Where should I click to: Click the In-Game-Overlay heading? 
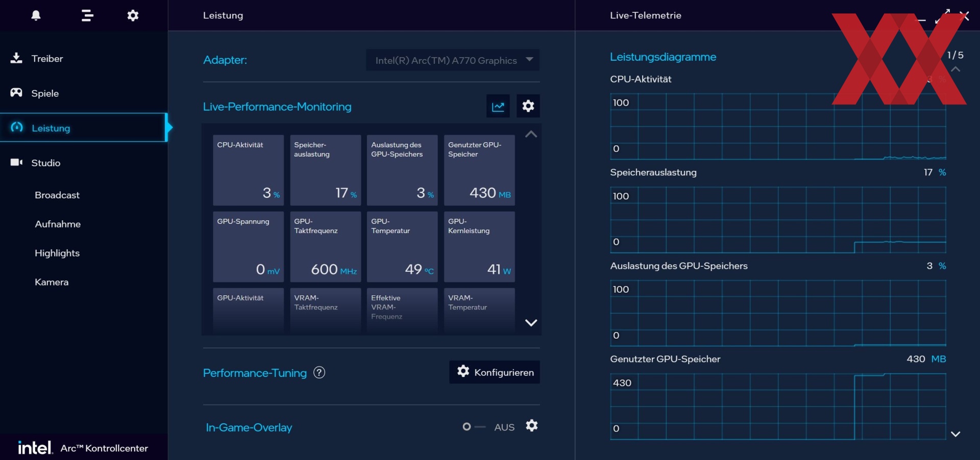click(x=249, y=427)
